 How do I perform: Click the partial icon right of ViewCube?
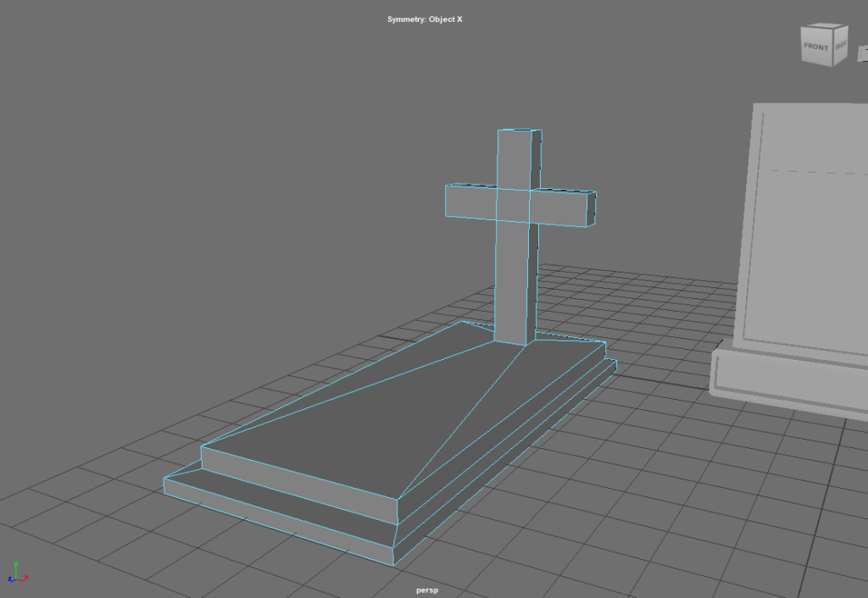862,54
